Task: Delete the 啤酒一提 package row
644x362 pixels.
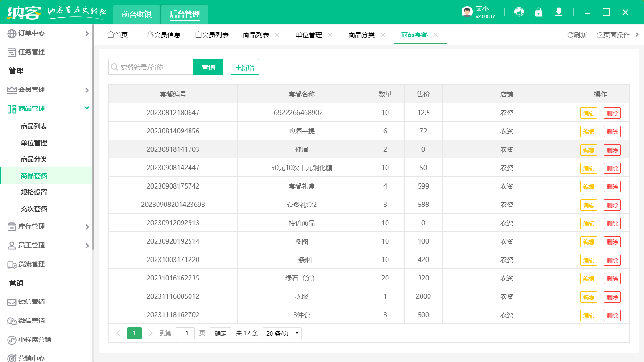Action: [612, 132]
